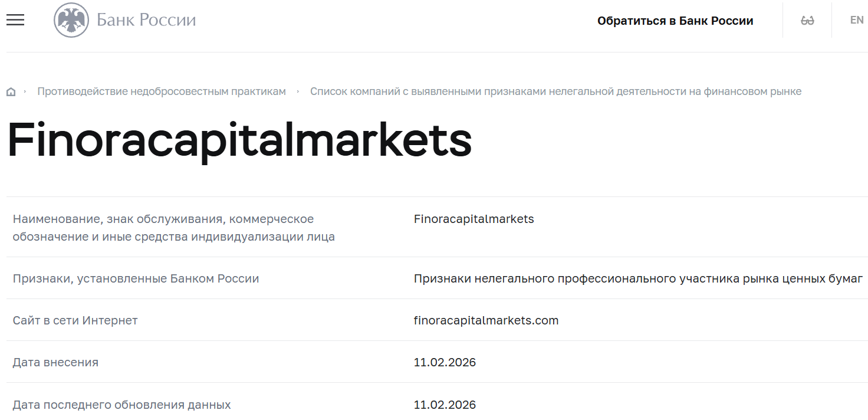Click the finoracapitalmarkets.com website link
This screenshot has height=420, width=868.
(x=485, y=320)
